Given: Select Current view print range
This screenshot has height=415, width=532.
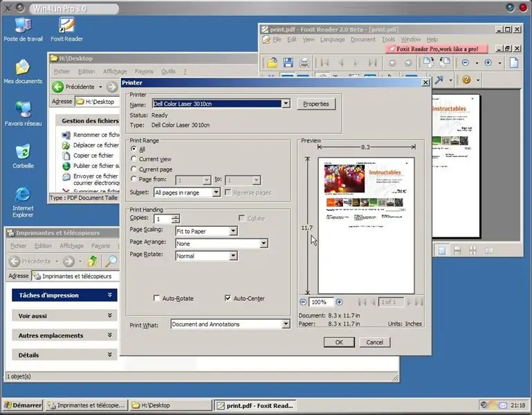Looking at the screenshot, I should point(134,159).
